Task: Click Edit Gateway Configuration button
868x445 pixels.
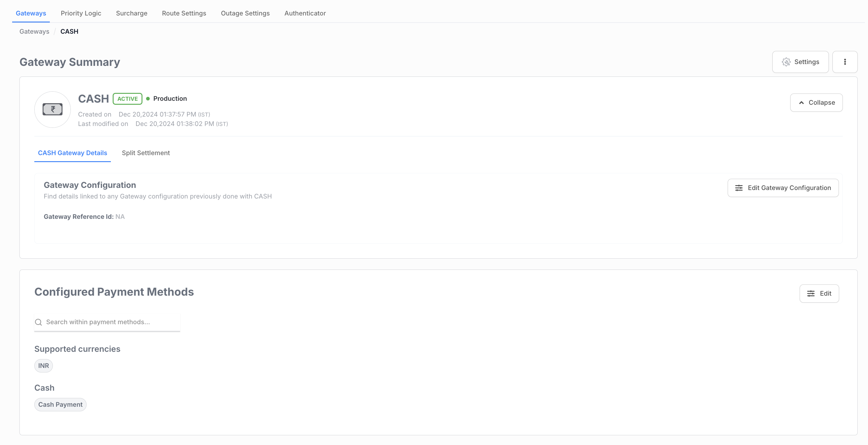Action: point(783,188)
